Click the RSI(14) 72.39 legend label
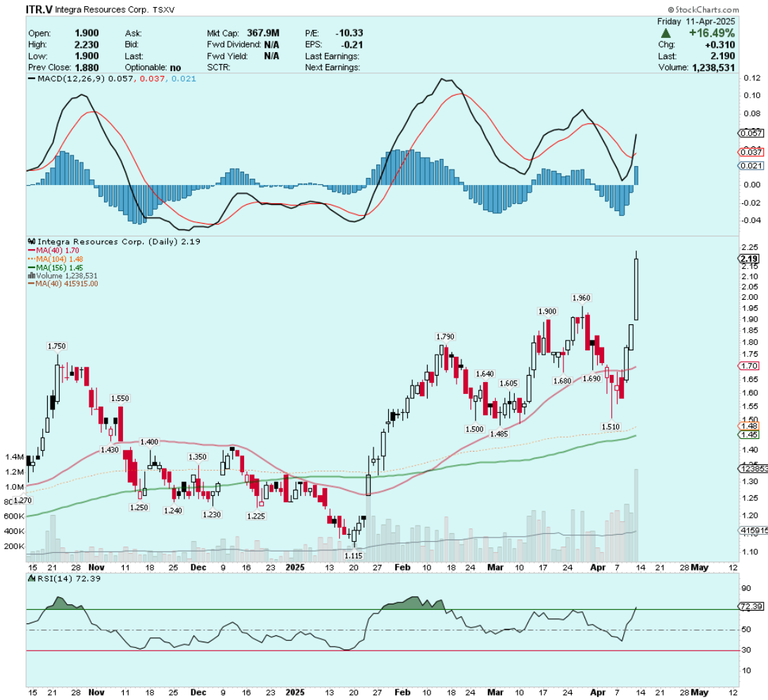 tap(69, 579)
